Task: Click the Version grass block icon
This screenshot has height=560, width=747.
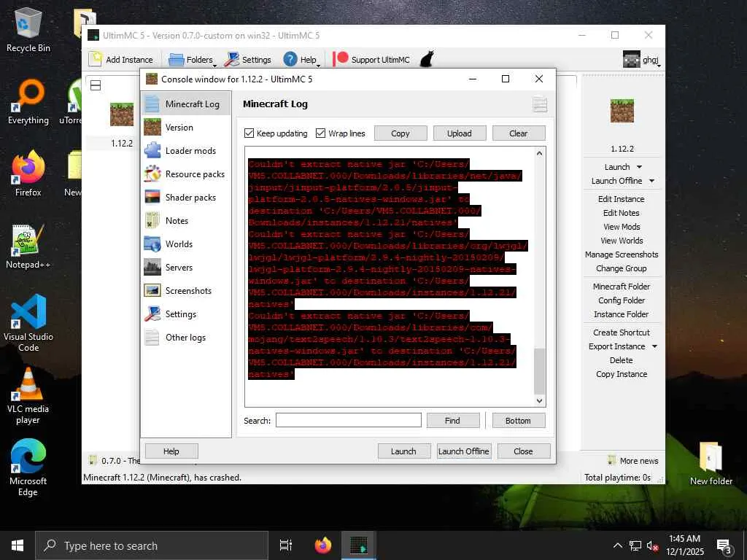Action: pyautogui.click(x=152, y=127)
